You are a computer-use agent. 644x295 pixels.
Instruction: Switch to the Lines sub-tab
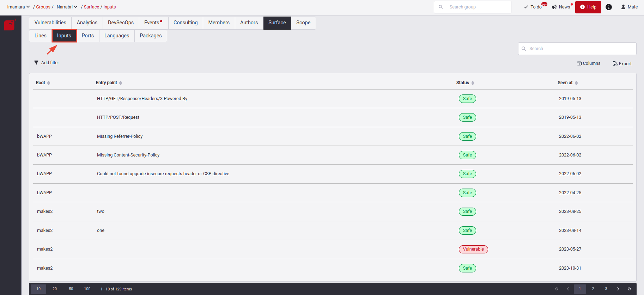tap(41, 36)
